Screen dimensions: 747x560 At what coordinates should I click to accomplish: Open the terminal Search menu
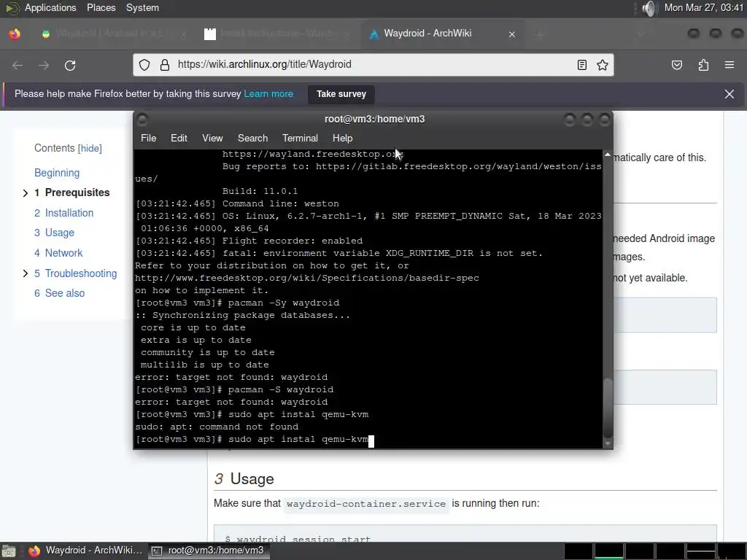[252, 138]
